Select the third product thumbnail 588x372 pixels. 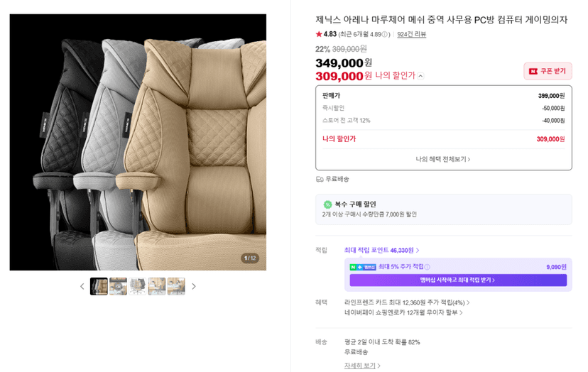point(137,287)
